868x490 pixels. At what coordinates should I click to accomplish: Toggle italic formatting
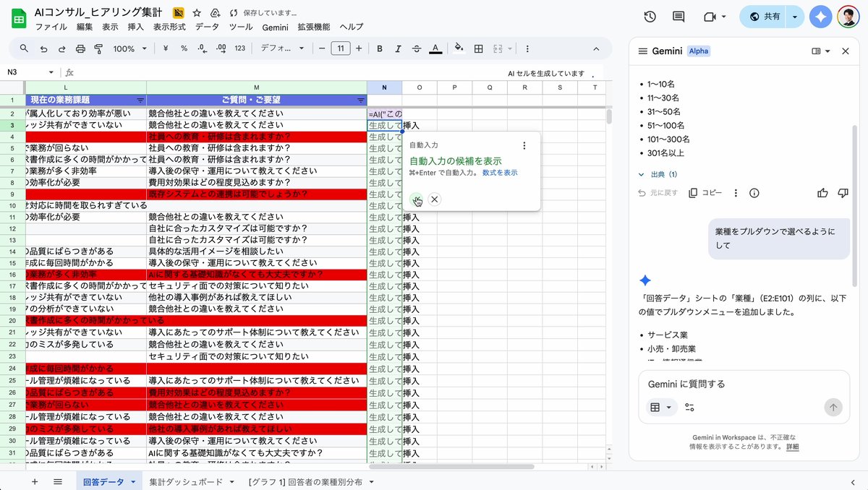pyautogui.click(x=396, y=49)
